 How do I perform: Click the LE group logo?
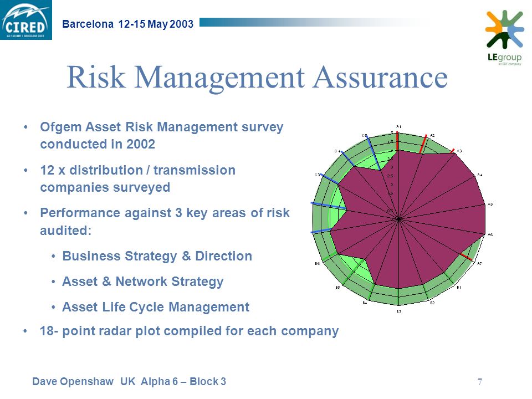[x=504, y=37]
